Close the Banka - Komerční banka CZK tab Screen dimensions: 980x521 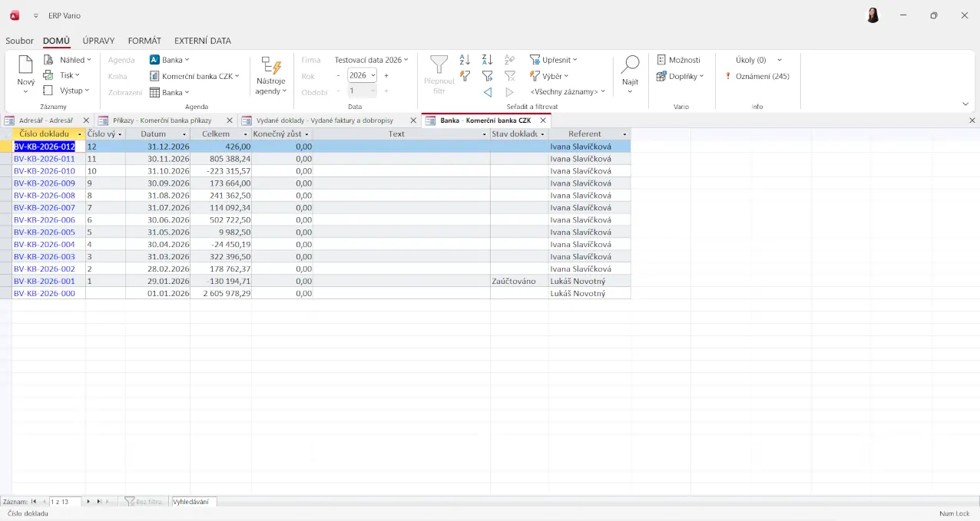tap(542, 120)
